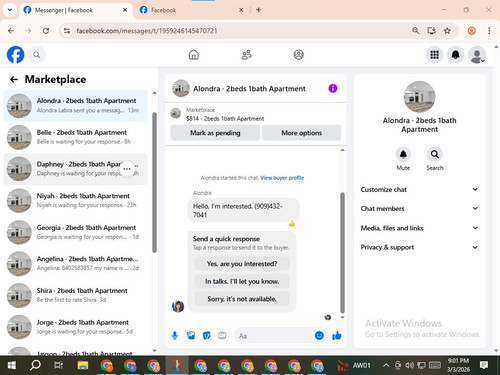Expand Privacy & support section
This screenshot has width=500, height=375.
click(x=419, y=247)
